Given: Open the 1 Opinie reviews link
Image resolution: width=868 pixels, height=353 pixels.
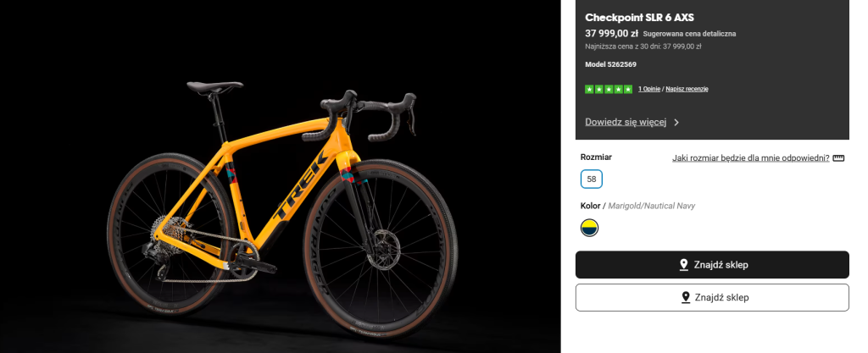Looking at the screenshot, I should (x=649, y=89).
